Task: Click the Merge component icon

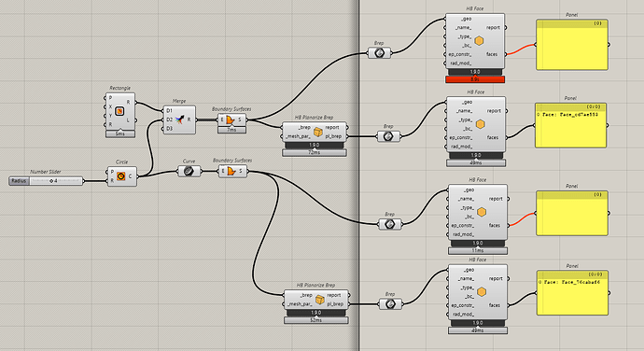Action: coord(179,119)
